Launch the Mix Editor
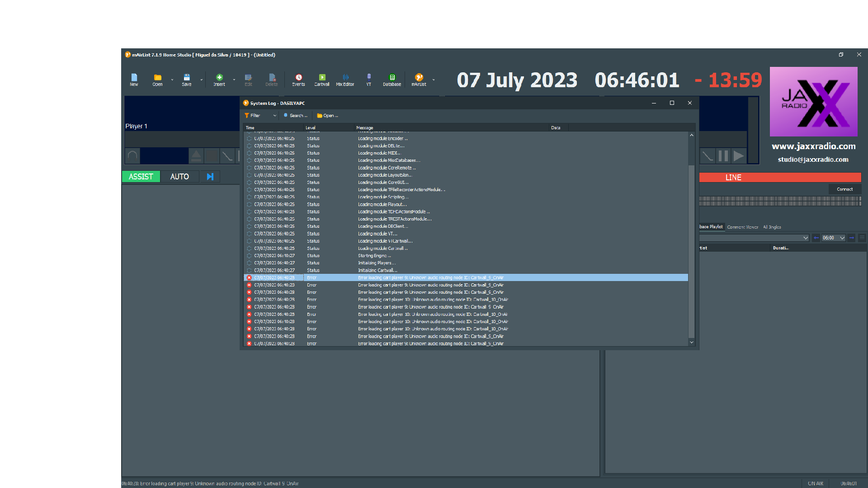The width and height of the screenshot is (868, 488). [345, 80]
